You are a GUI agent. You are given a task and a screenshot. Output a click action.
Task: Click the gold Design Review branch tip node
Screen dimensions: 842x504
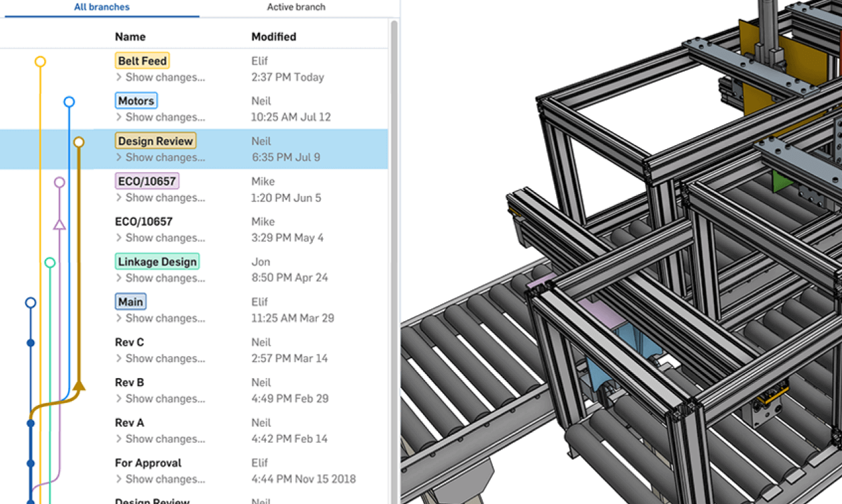click(x=79, y=141)
